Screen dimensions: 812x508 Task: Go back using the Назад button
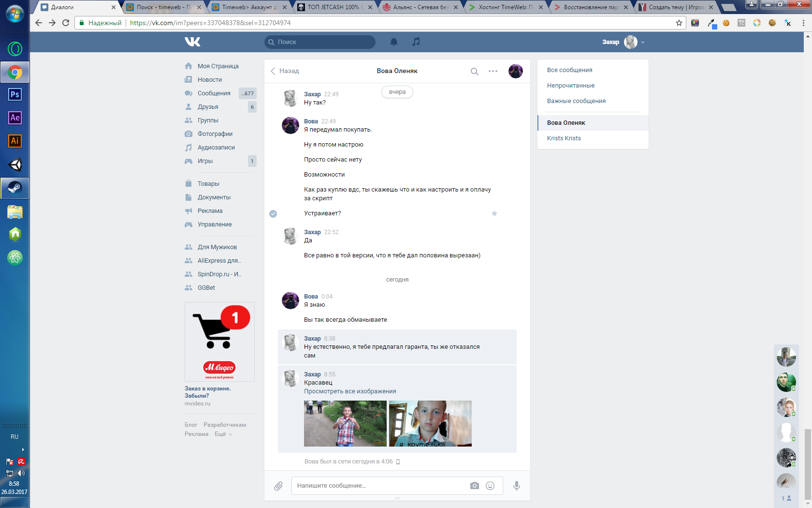click(x=285, y=71)
